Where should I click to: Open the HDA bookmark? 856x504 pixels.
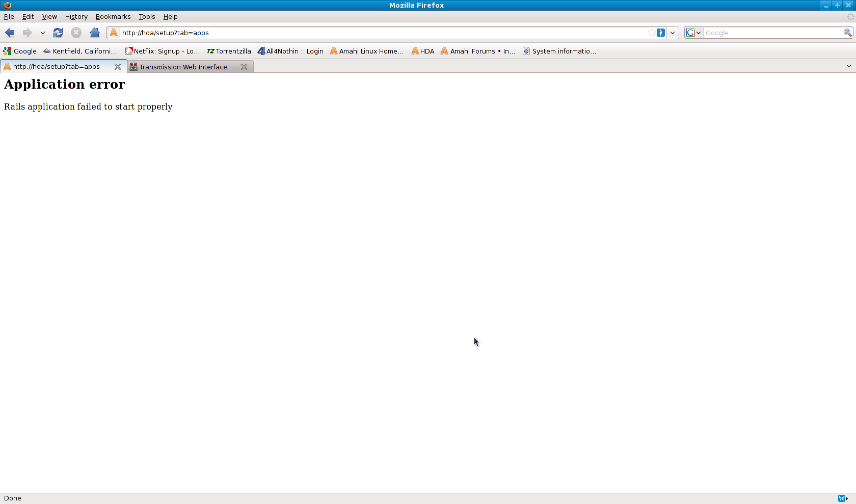point(423,51)
